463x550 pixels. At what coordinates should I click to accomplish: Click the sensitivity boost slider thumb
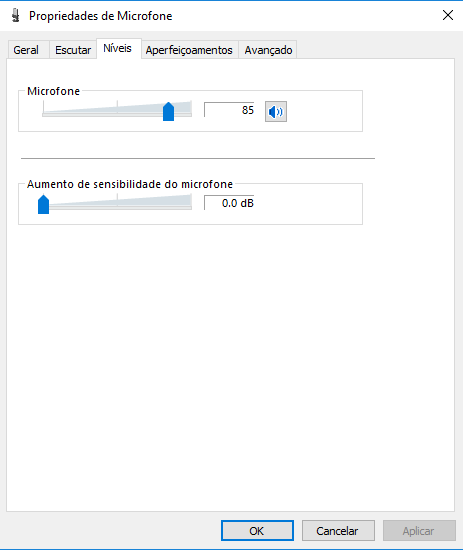tap(43, 204)
